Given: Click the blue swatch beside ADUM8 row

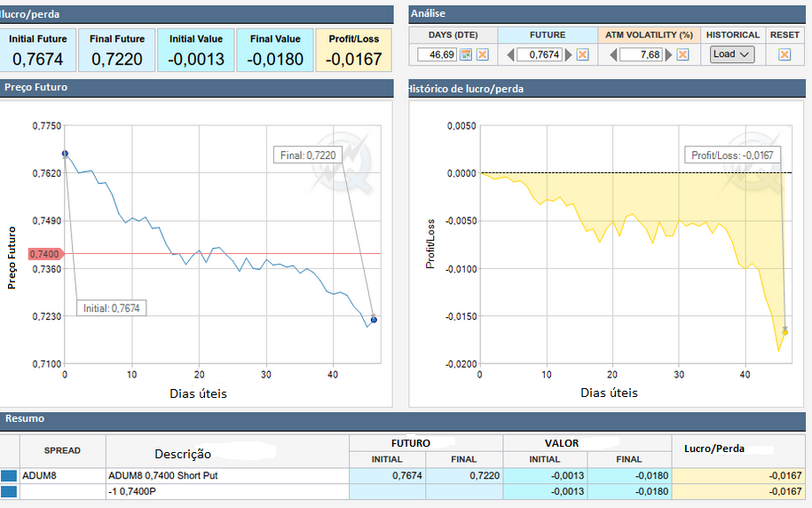Looking at the screenshot, I should point(9,476).
